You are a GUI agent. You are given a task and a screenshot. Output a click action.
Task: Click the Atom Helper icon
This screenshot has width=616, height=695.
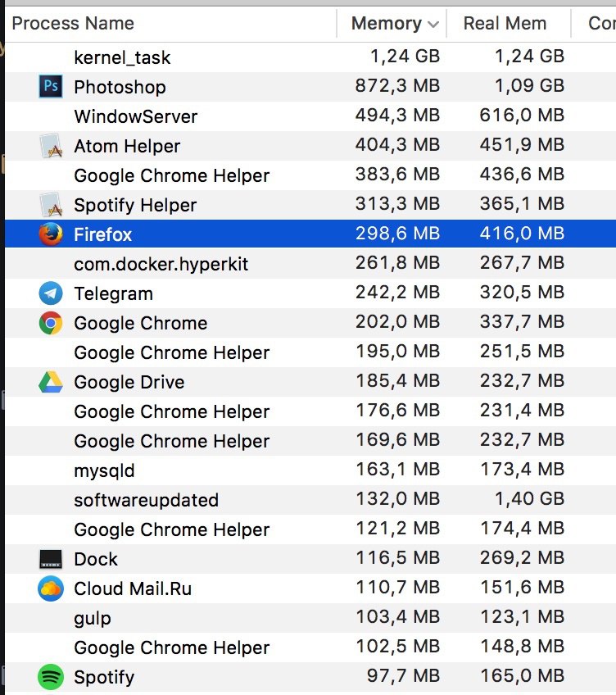(x=51, y=146)
